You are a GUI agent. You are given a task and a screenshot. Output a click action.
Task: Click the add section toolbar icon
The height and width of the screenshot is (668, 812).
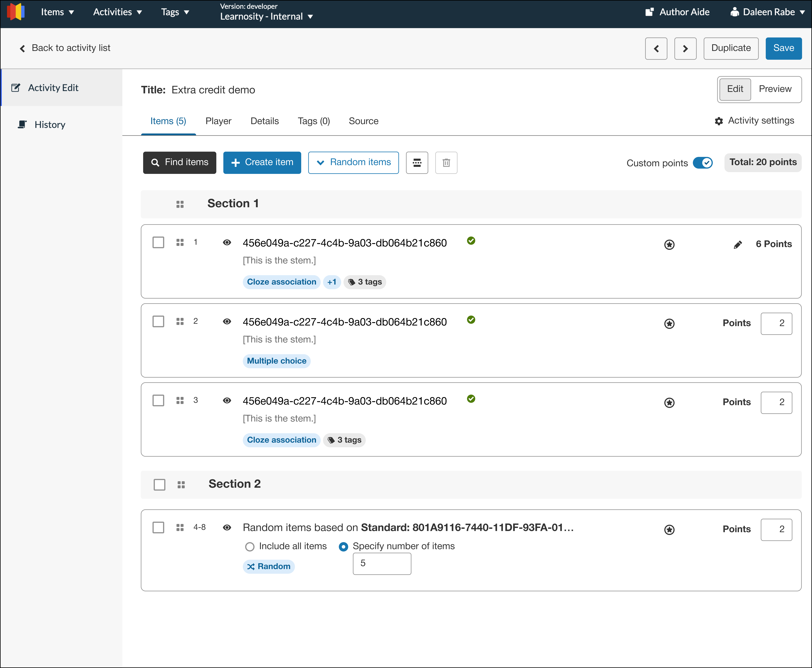coord(417,163)
